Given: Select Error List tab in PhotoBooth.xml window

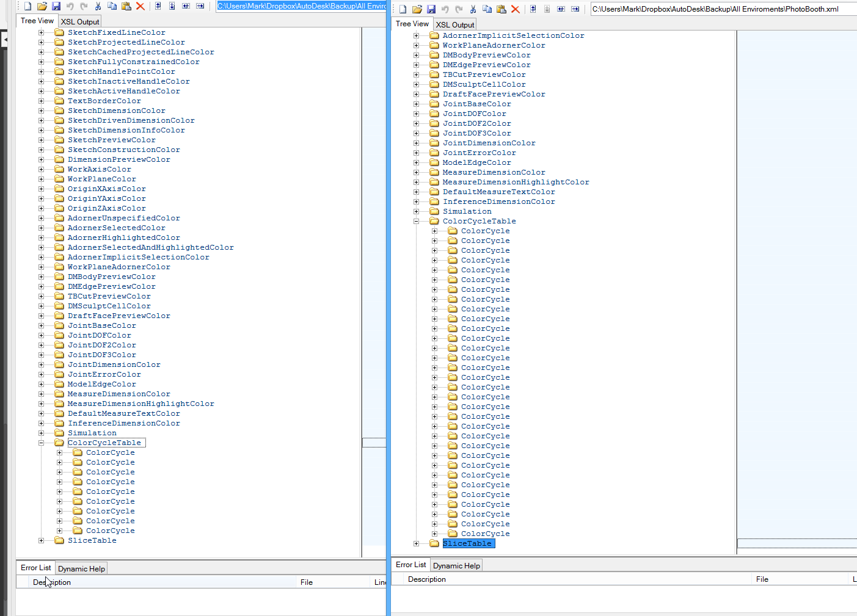Looking at the screenshot, I should click(x=410, y=564).
